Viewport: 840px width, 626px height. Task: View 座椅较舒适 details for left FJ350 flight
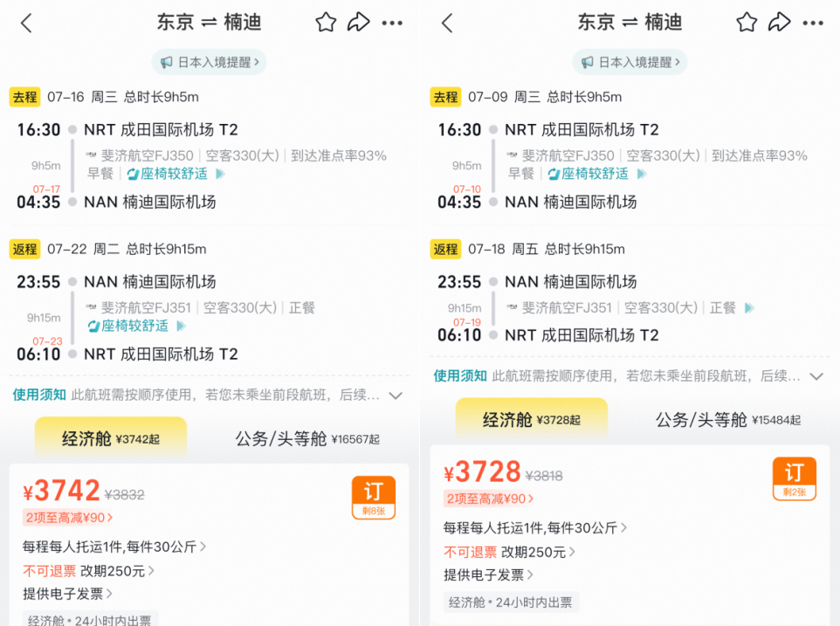pos(176,174)
